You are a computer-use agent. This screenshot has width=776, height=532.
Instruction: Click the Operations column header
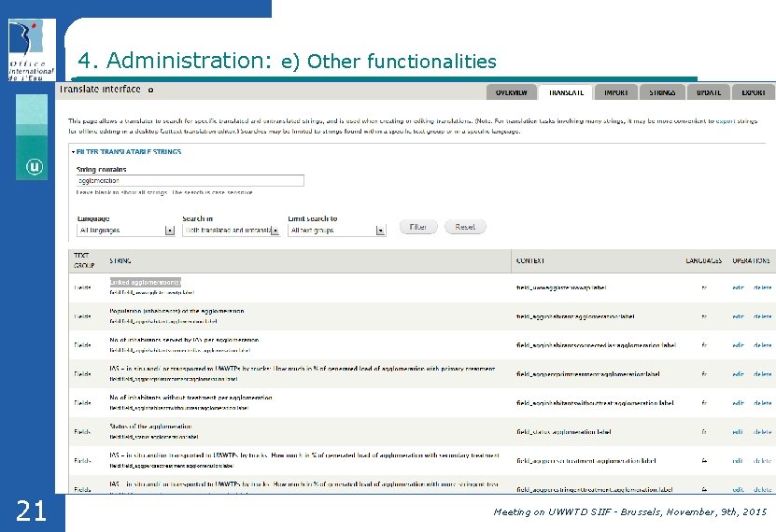[x=751, y=260]
